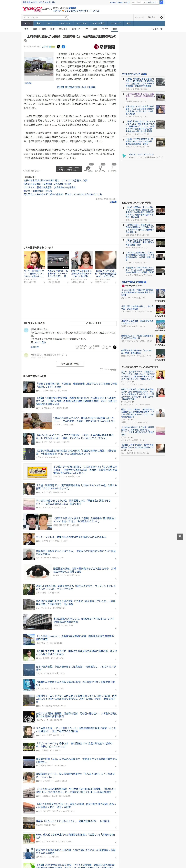Click 記事に関する報告 report link
This screenshot has height=868, width=186.
(x=31, y=171)
